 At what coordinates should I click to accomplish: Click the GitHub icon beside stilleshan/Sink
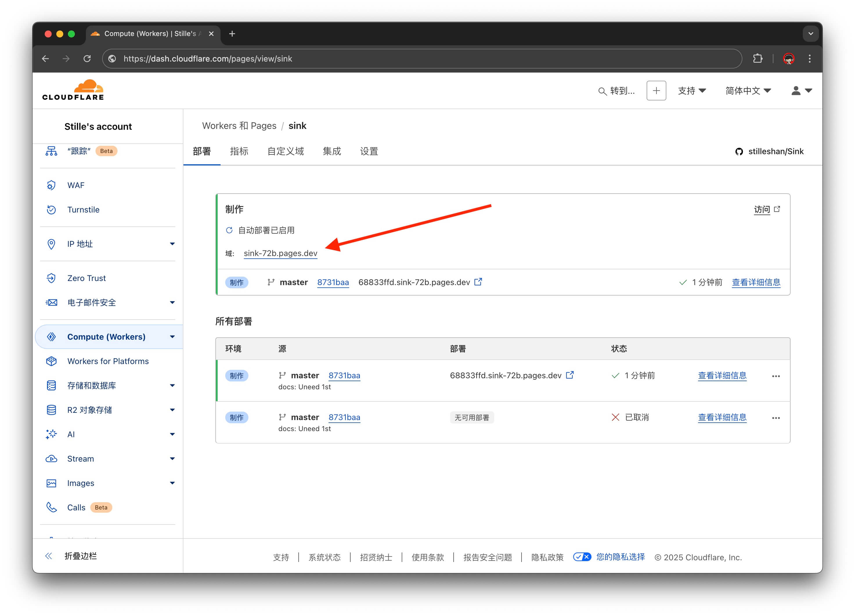pos(739,152)
